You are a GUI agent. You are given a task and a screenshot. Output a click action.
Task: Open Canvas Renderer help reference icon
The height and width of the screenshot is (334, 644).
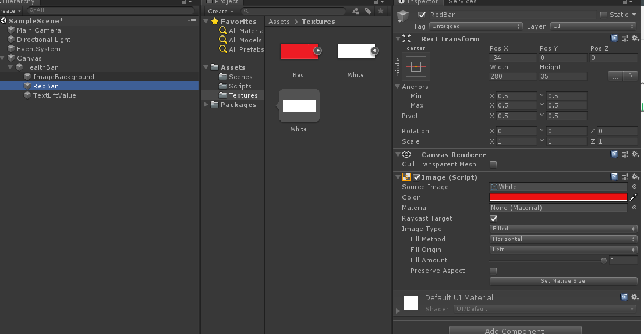pos(614,154)
